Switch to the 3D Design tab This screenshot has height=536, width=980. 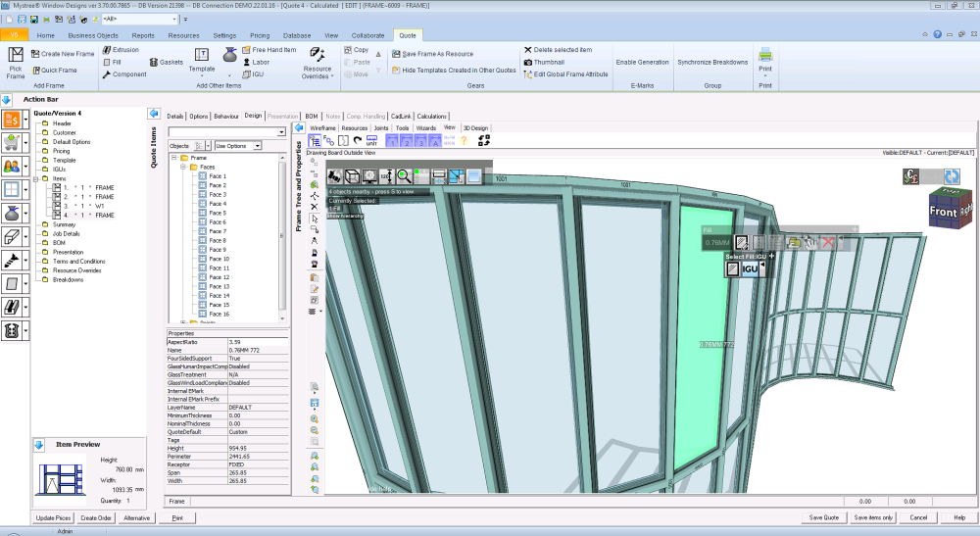pyautogui.click(x=474, y=128)
